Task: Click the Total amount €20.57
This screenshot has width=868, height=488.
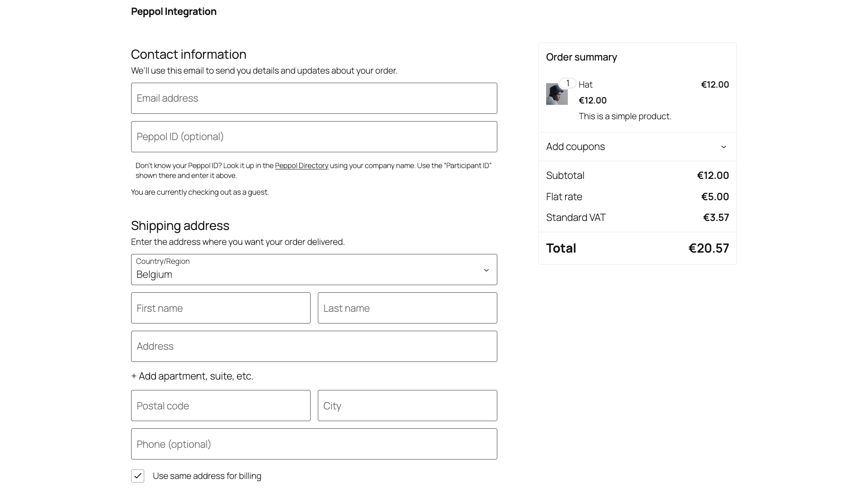Action: click(708, 248)
